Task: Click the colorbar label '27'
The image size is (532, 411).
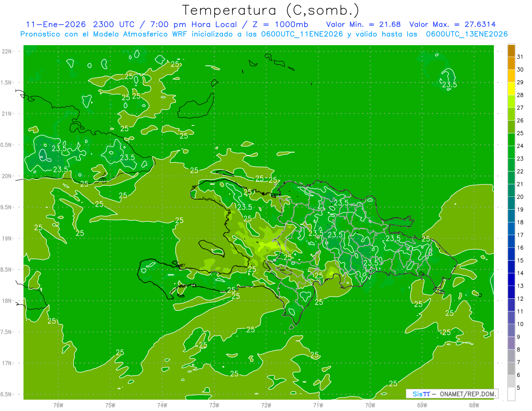Action: 520,108
